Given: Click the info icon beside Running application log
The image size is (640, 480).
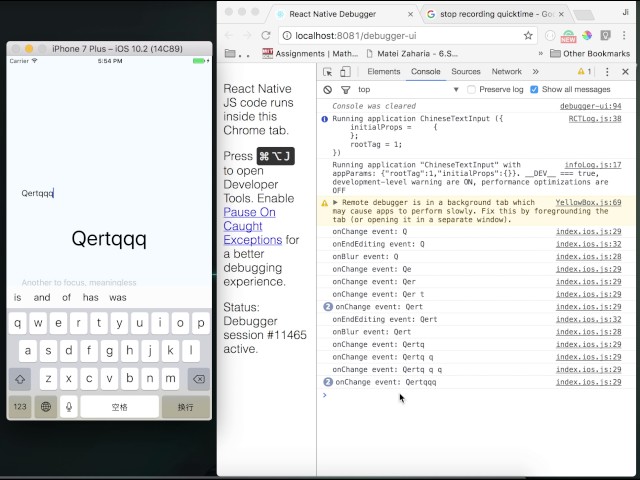Looking at the screenshot, I should coord(324,119).
